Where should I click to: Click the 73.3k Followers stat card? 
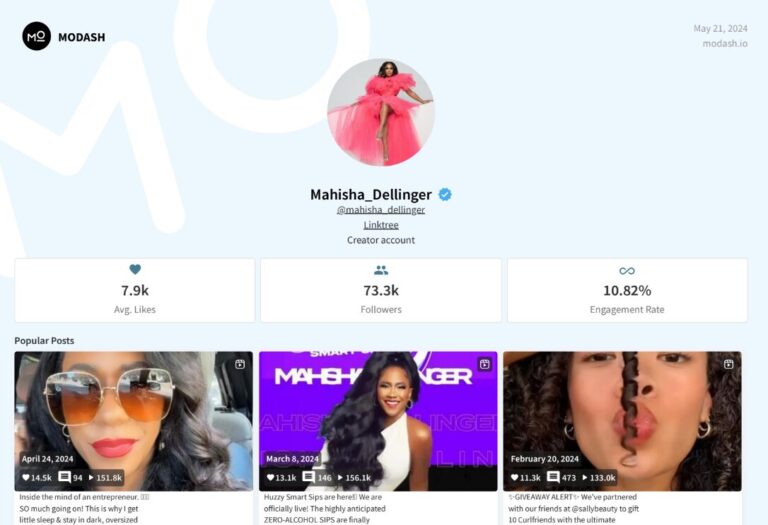tap(381, 290)
